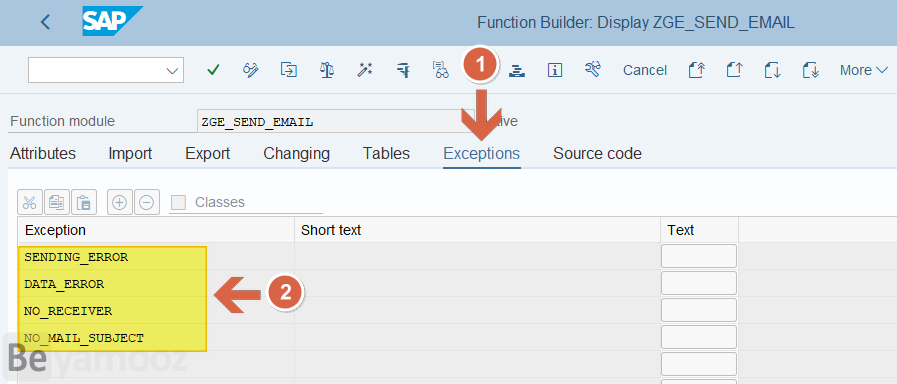Click the Cancel button
This screenshot has height=384, width=897.
point(645,70)
